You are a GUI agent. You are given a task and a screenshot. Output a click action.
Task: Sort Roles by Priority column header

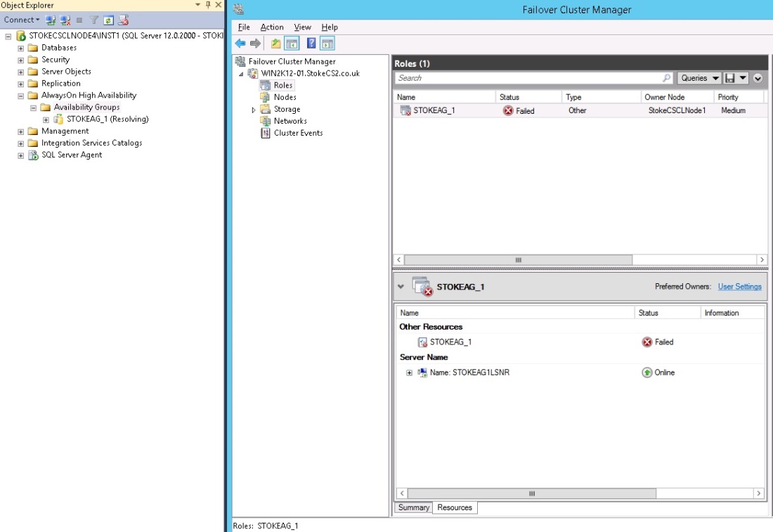(739, 97)
